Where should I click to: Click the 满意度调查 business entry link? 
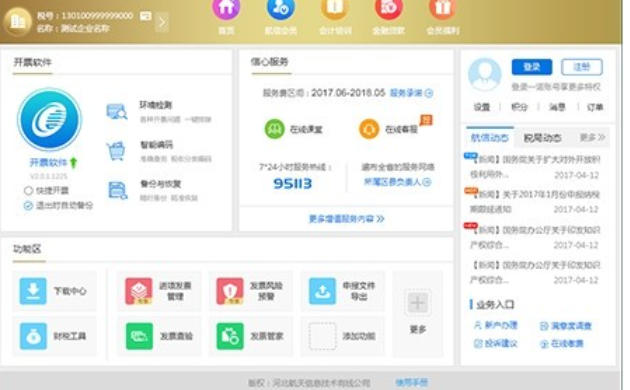[x=566, y=326]
